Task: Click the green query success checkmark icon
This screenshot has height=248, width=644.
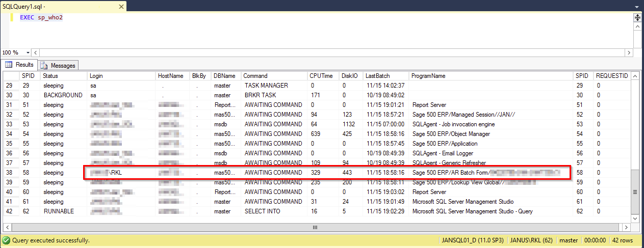Action: 6,240
